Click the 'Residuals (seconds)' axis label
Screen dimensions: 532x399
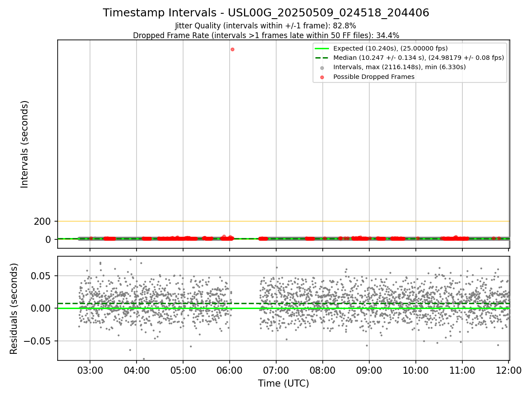point(14,309)
